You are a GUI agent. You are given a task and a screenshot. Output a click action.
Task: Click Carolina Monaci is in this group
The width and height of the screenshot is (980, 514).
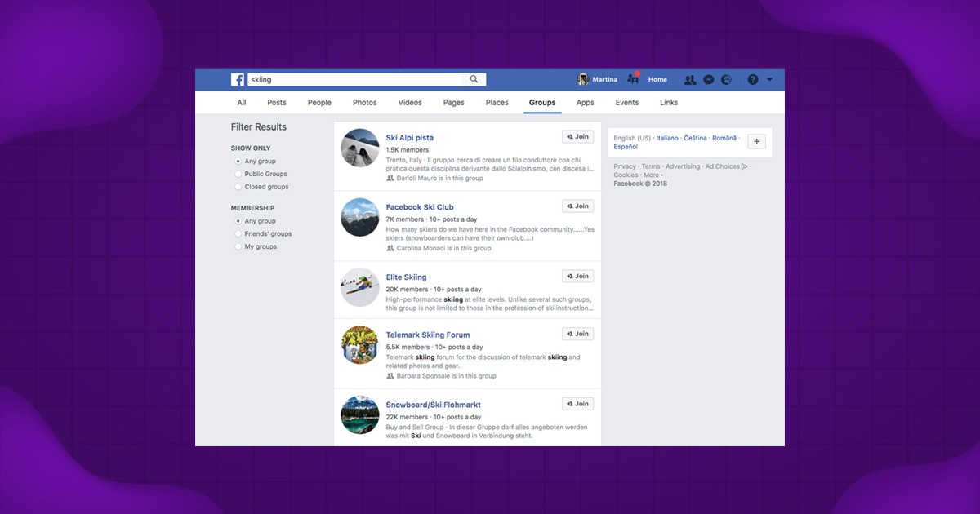click(443, 248)
